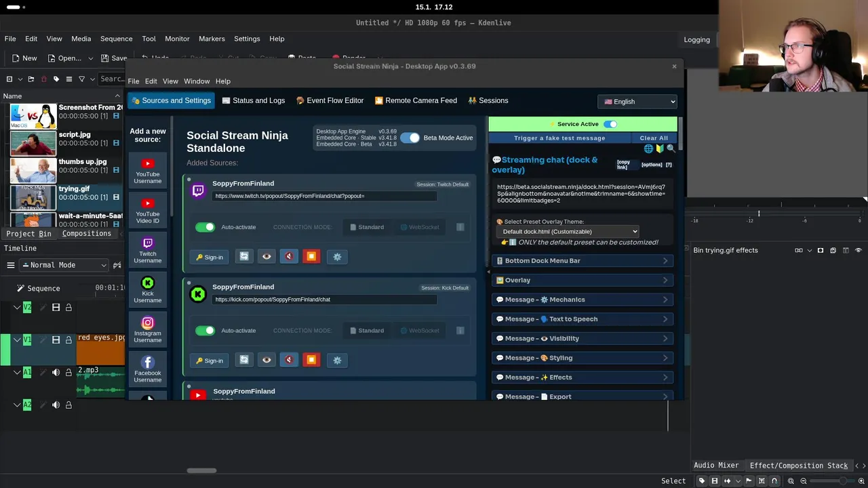Click the magnifier icon below Clear All
Viewport: 868px width, 488px height.
tap(671, 148)
